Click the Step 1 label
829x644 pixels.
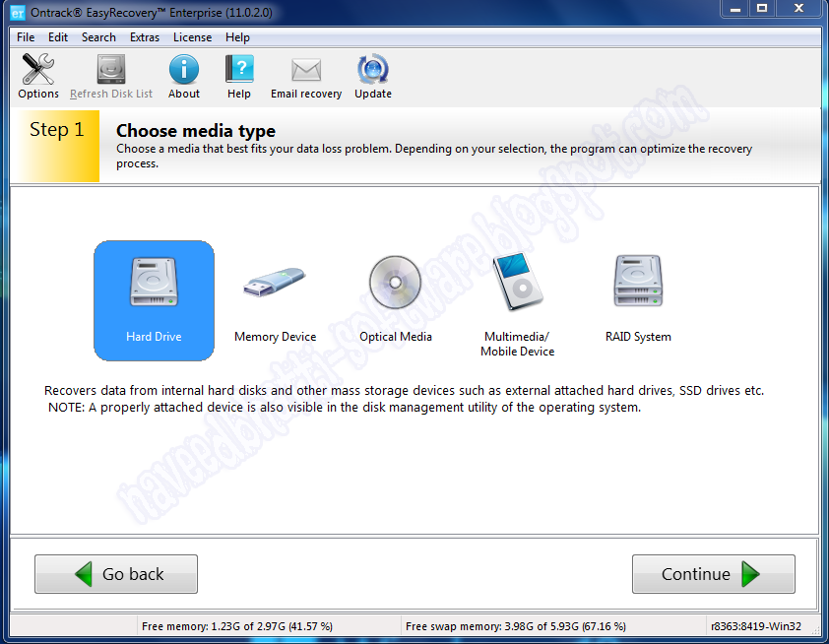click(x=56, y=130)
